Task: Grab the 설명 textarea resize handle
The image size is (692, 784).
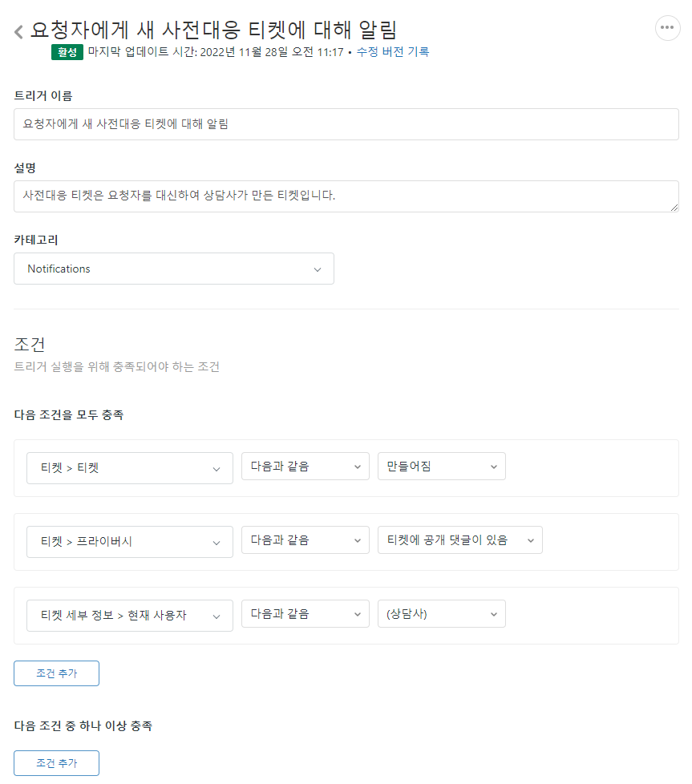Action: coord(674,208)
